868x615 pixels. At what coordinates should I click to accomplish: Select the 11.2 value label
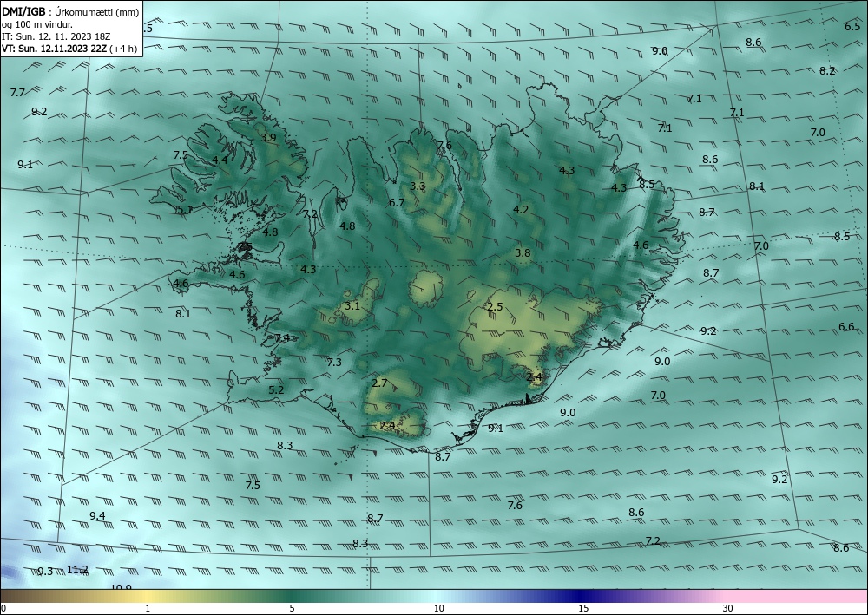click(x=77, y=569)
